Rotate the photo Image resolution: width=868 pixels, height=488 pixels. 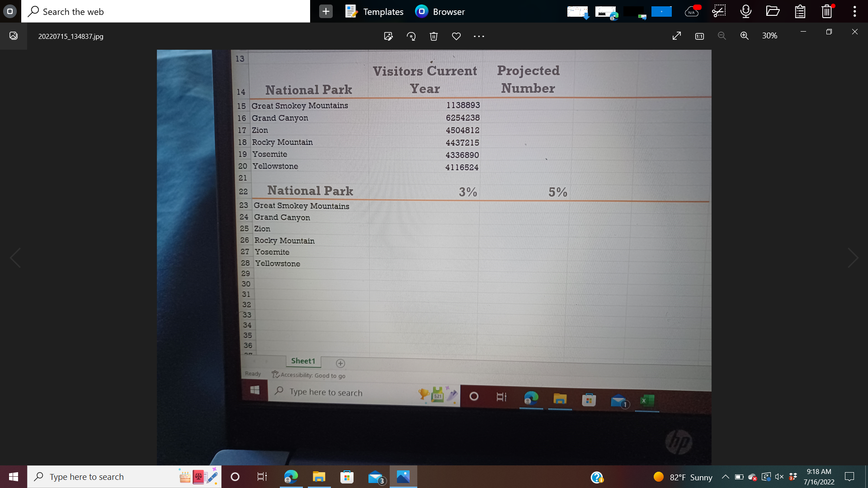(x=411, y=36)
